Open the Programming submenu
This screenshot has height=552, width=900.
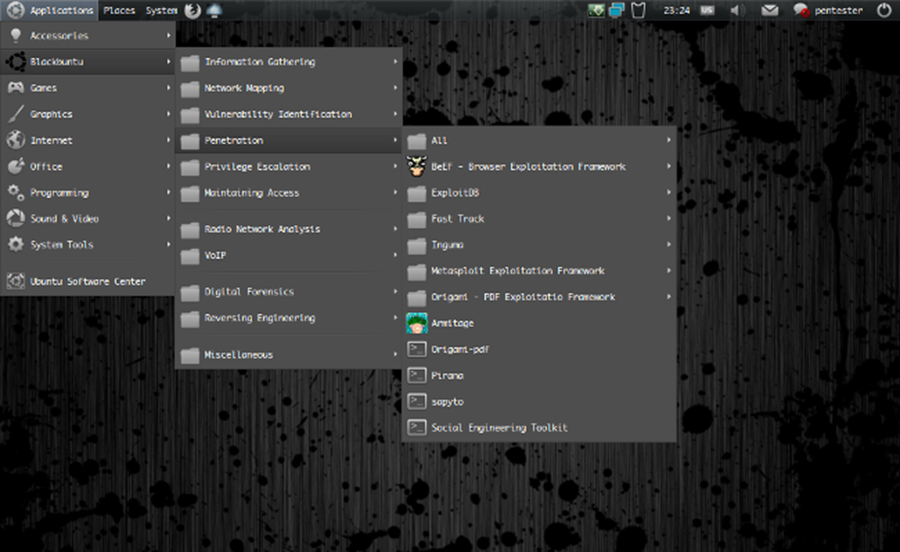[x=88, y=192]
